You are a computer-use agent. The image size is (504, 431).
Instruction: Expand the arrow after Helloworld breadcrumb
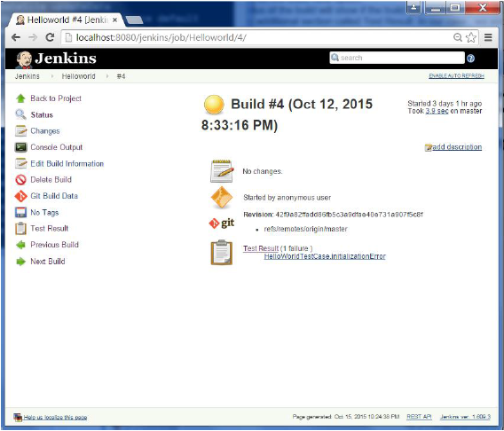coord(107,76)
